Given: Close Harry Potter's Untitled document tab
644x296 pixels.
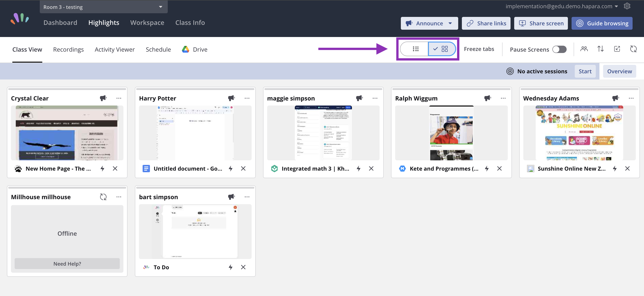Looking at the screenshot, I should pos(243,169).
